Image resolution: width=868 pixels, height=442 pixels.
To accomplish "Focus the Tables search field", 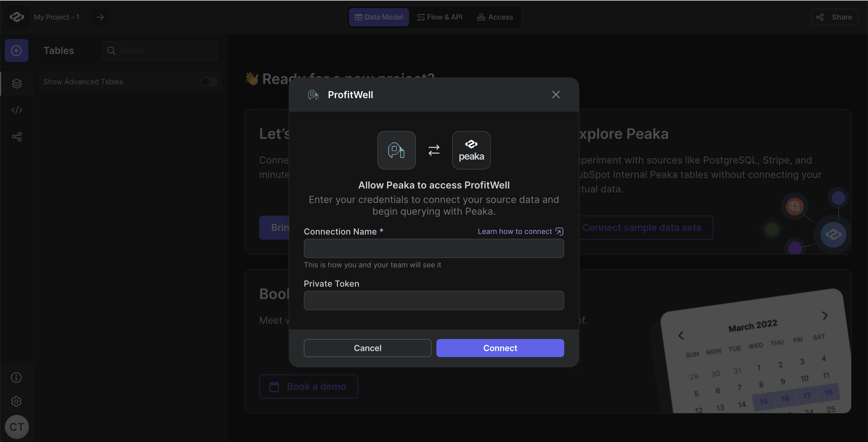I will (x=159, y=51).
